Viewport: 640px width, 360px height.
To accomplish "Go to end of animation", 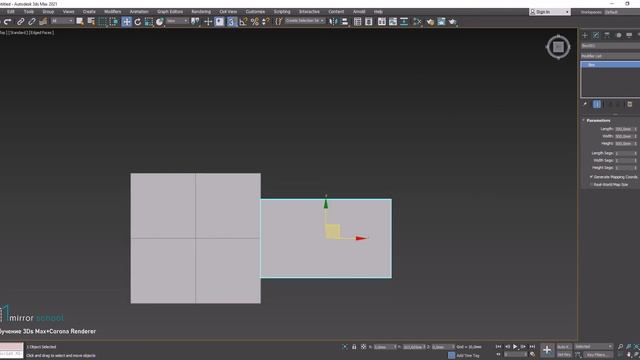I will click(532, 347).
